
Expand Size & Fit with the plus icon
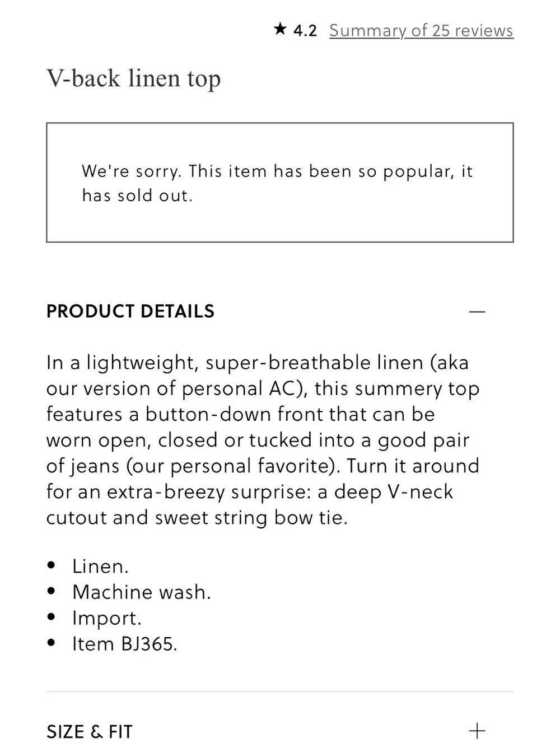[x=477, y=731]
